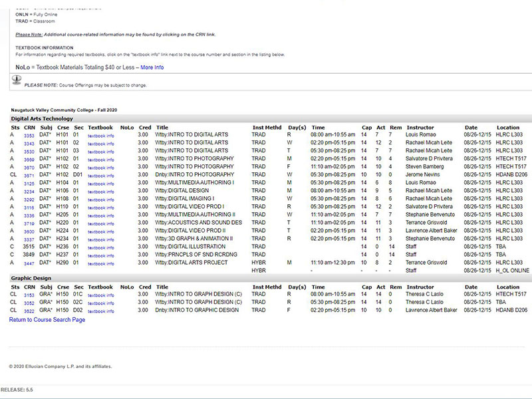Open CRN 3125 Multimedia Authoring I
The width and height of the screenshot is (532, 399).
(29, 184)
